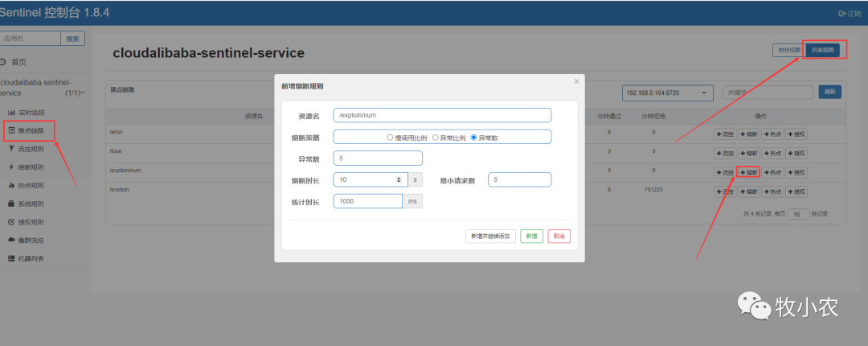
Task: Add 热点 rule for /exptoin/num row
Action: 772,172
